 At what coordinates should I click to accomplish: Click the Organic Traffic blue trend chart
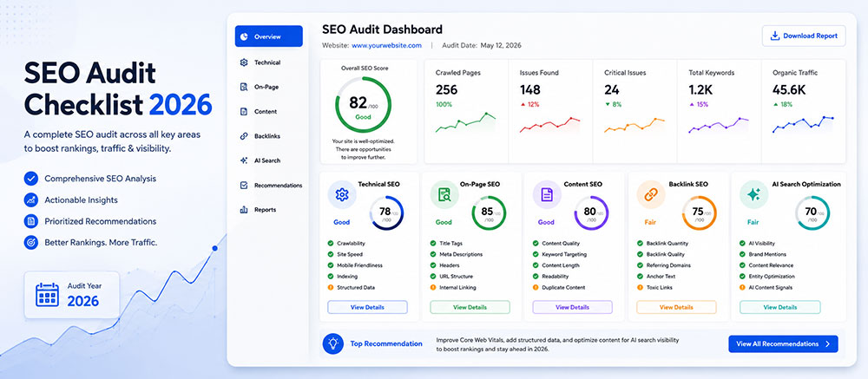(803, 125)
